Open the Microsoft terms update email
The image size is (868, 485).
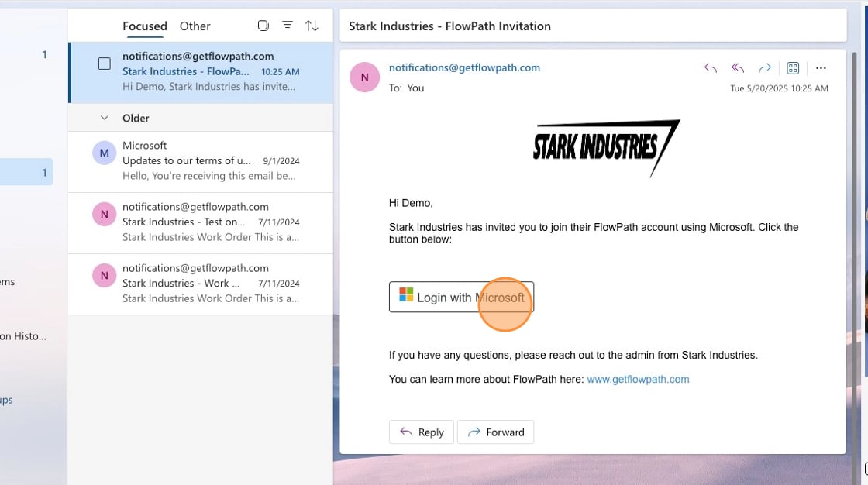coord(201,162)
